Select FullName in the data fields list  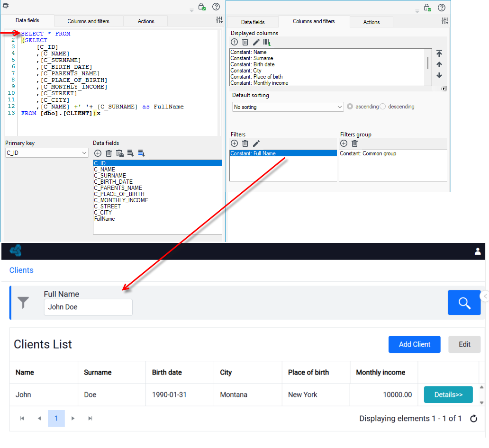click(x=157, y=219)
